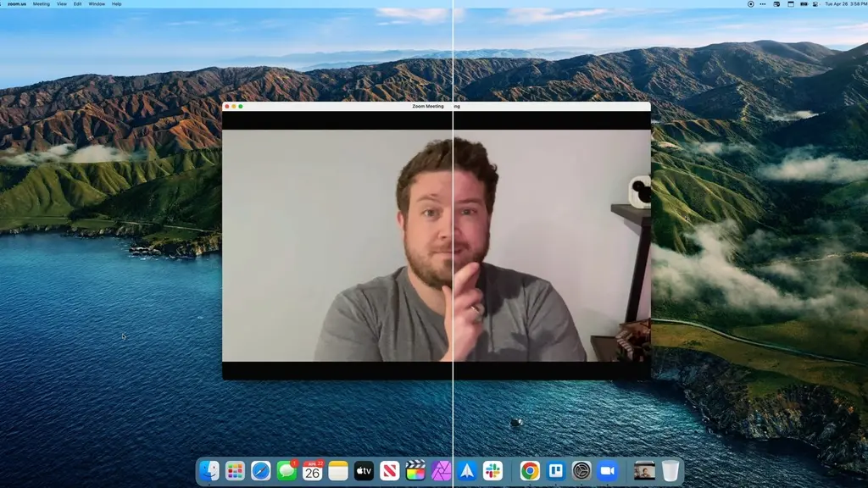
Task: Click the Zoom Meeting window title
Action: point(428,106)
